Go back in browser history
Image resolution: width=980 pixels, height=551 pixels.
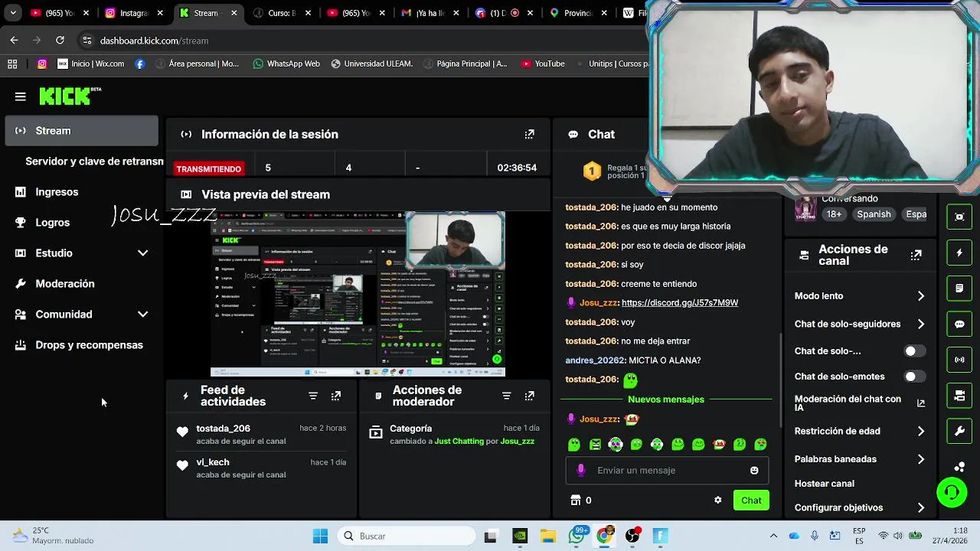(14, 41)
